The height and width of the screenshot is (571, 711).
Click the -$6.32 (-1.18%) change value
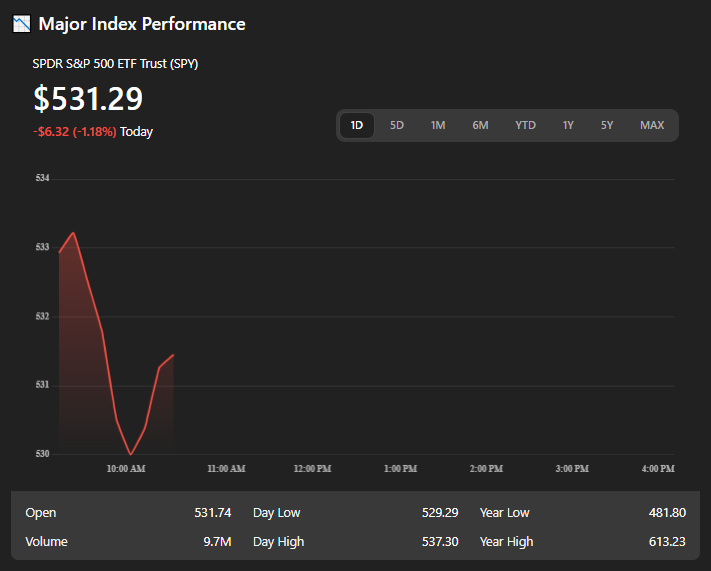click(75, 132)
